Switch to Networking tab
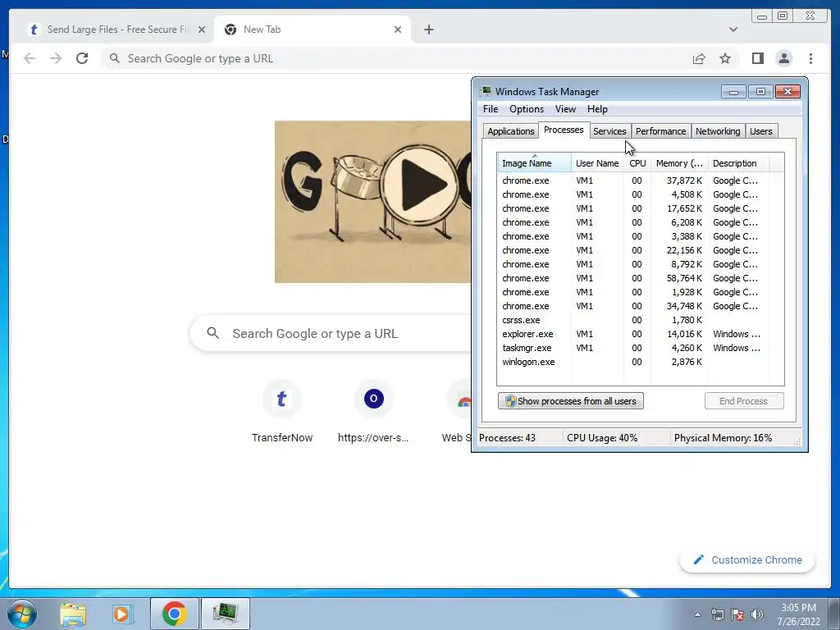This screenshot has width=840, height=630. pos(718,131)
